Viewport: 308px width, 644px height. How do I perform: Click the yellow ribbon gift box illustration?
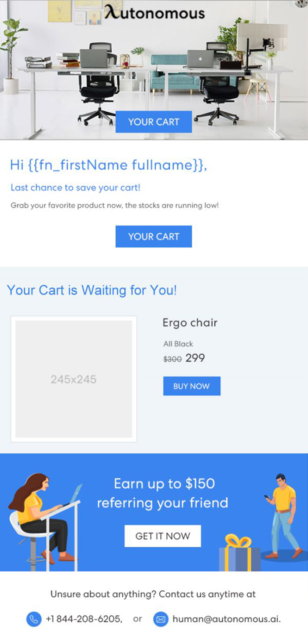coord(240,552)
